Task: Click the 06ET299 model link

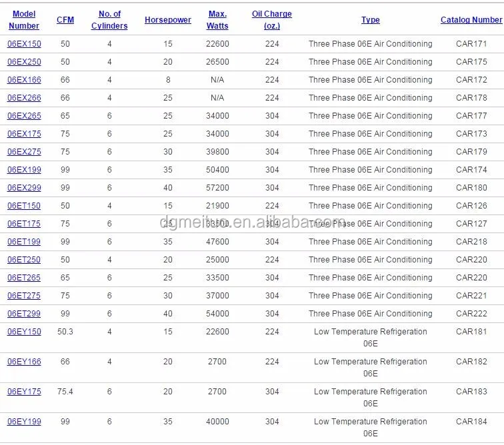Action: tap(24, 314)
